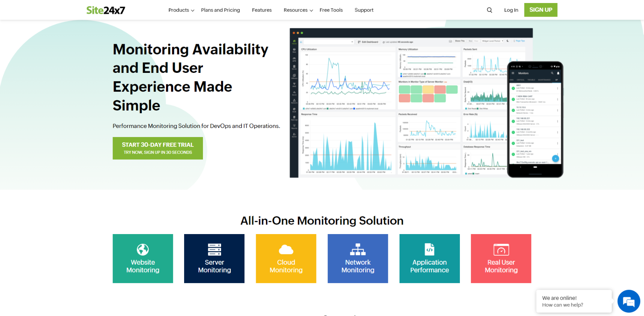Image resolution: width=644 pixels, height=316 pixels.
Task: Expand the Resources dropdown menu
Action: click(x=298, y=10)
